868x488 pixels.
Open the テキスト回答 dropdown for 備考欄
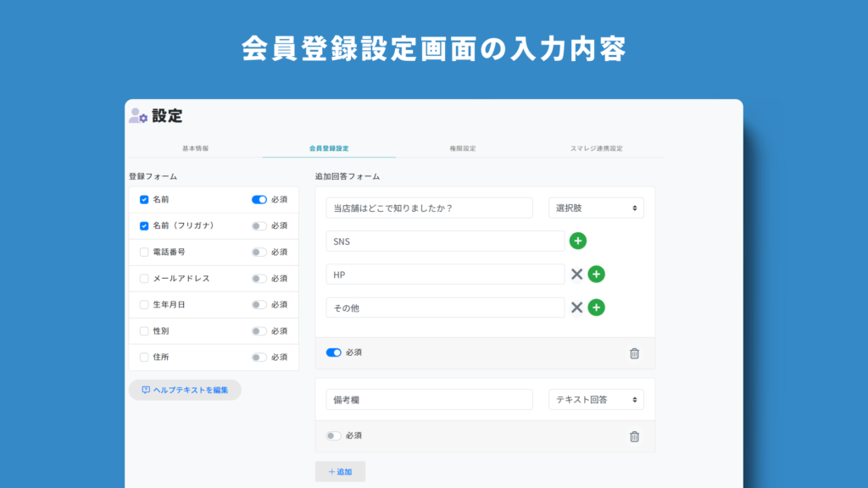596,399
